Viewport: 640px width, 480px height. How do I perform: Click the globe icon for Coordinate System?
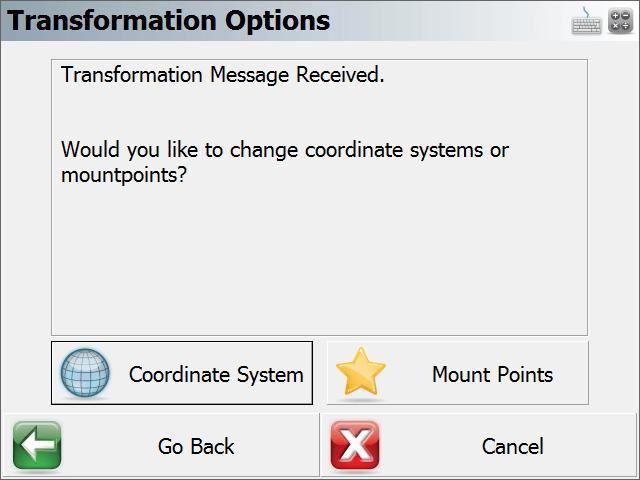tap(85, 373)
